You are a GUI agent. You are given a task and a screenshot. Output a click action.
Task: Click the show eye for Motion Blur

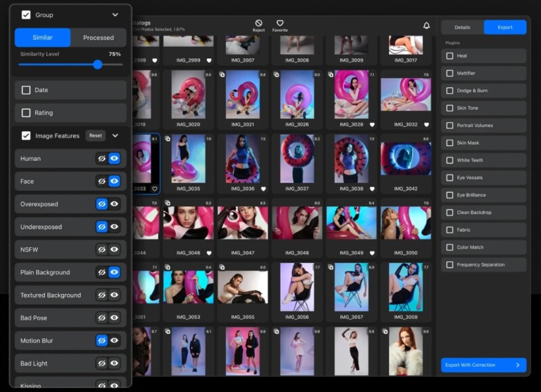tap(114, 341)
